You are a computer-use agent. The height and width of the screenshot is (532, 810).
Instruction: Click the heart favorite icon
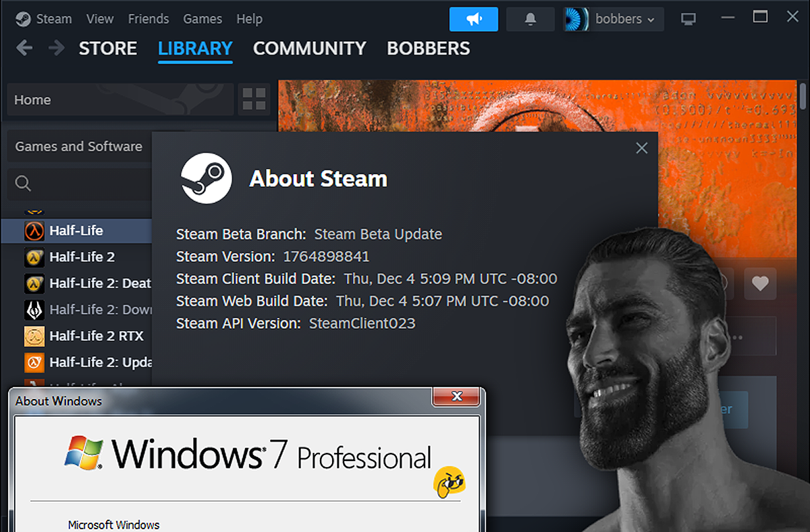(x=760, y=284)
